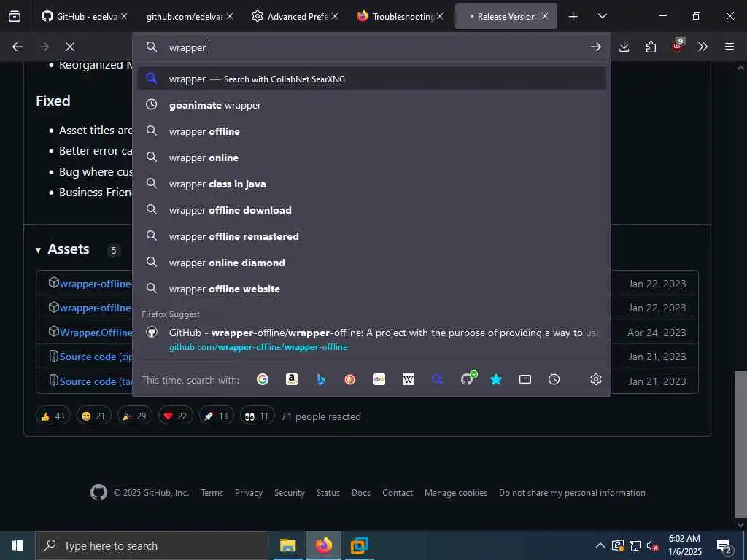Click thumbs up reaction with 43

[x=53, y=416]
